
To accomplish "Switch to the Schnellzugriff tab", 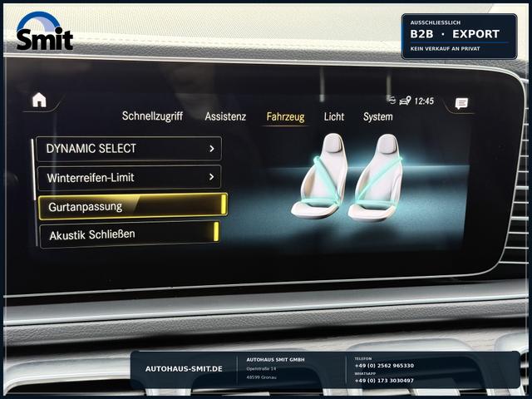I will coord(152,116).
